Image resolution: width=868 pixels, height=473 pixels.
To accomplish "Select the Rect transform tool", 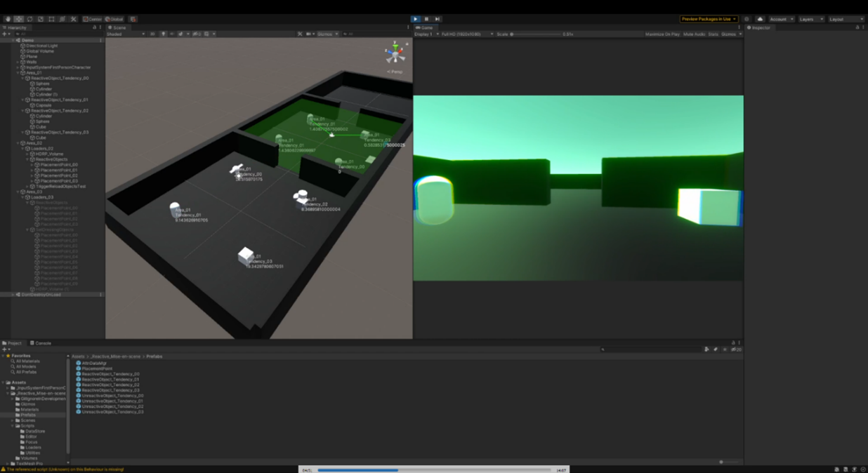I will 51,19.
